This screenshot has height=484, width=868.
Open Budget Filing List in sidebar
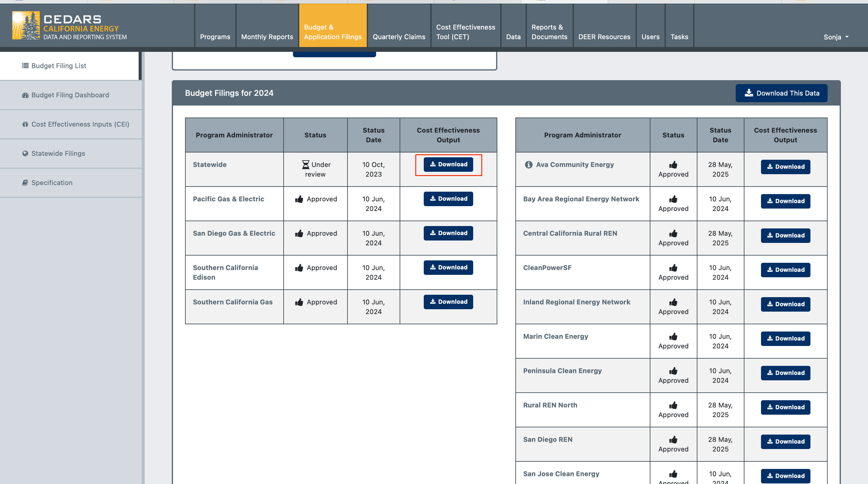[70, 66]
